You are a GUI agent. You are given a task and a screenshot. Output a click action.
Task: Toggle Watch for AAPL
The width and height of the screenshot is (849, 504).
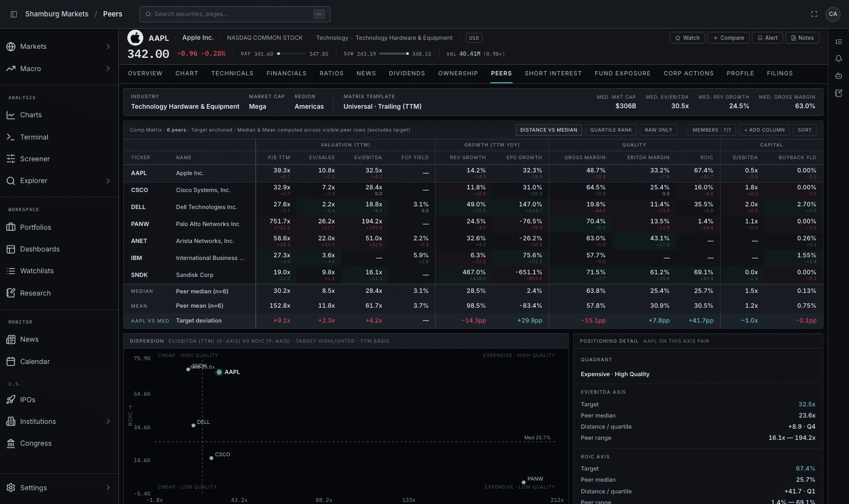pyautogui.click(x=687, y=38)
